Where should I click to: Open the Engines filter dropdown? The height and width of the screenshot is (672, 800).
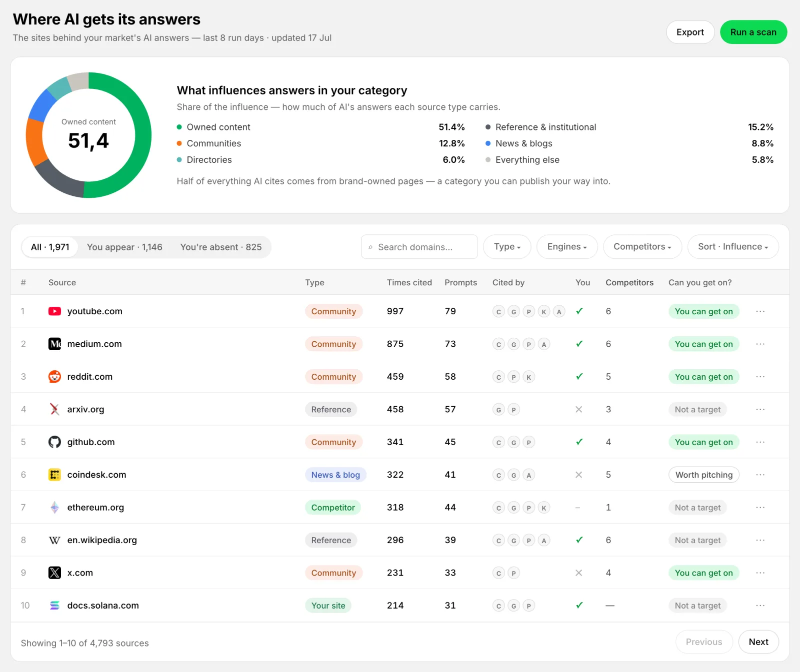567,247
